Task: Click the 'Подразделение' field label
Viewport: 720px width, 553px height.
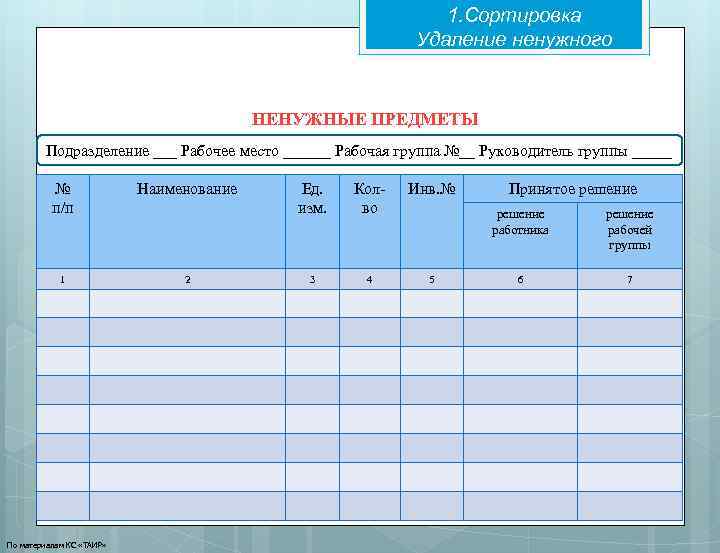Action: click(x=97, y=151)
